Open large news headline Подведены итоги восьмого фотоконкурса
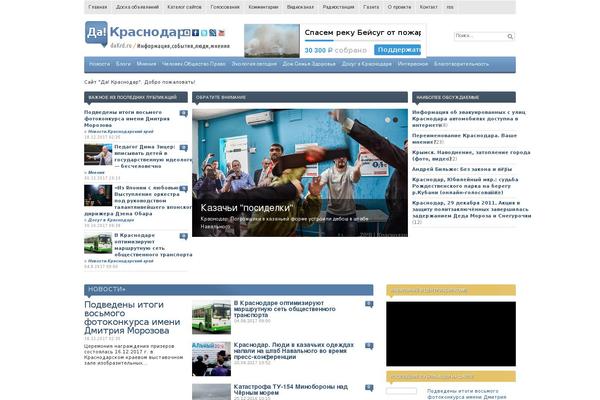 (x=132, y=318)
